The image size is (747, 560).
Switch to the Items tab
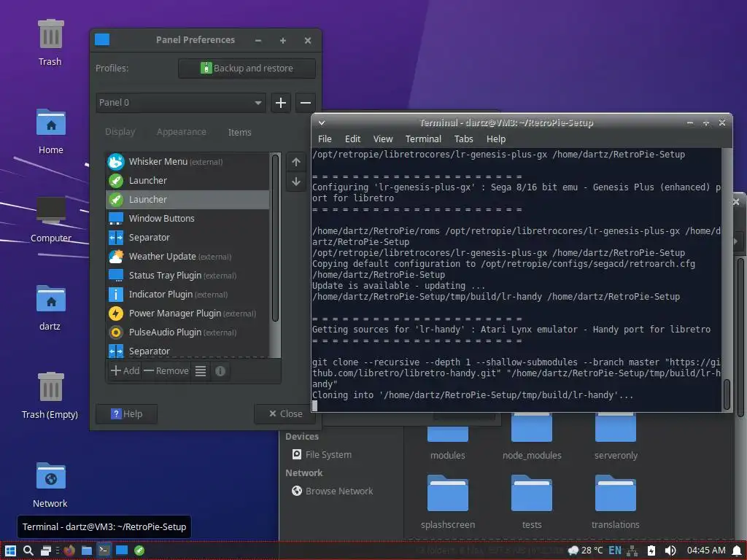(239, 133)
